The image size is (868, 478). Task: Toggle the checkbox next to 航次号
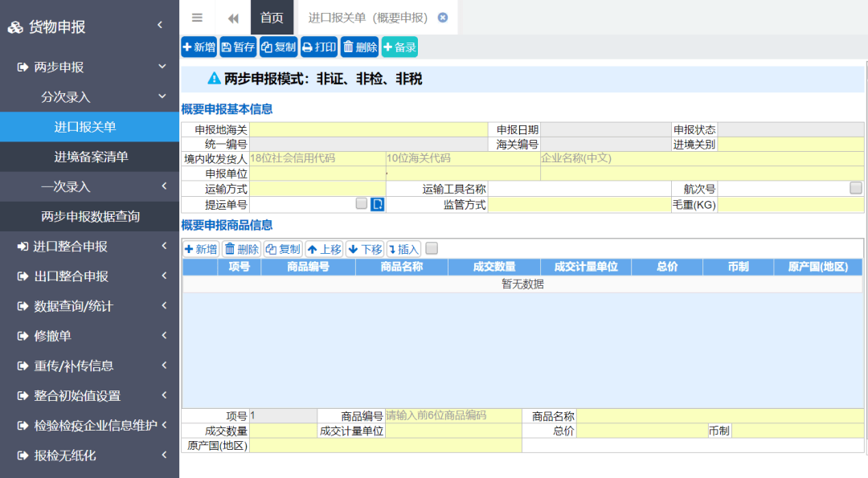point(856,186)
